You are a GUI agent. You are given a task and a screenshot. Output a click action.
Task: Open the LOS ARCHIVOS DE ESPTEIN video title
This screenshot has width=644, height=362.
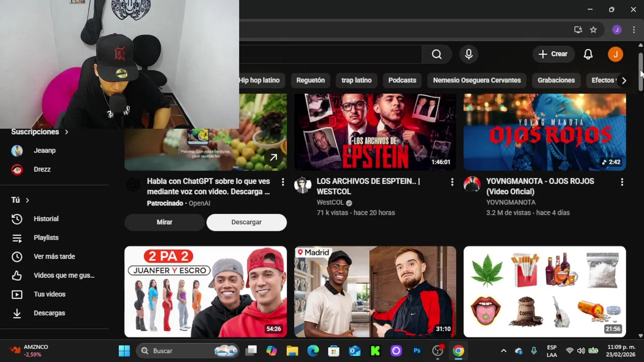pyautogui.click(x=368, y=187)
